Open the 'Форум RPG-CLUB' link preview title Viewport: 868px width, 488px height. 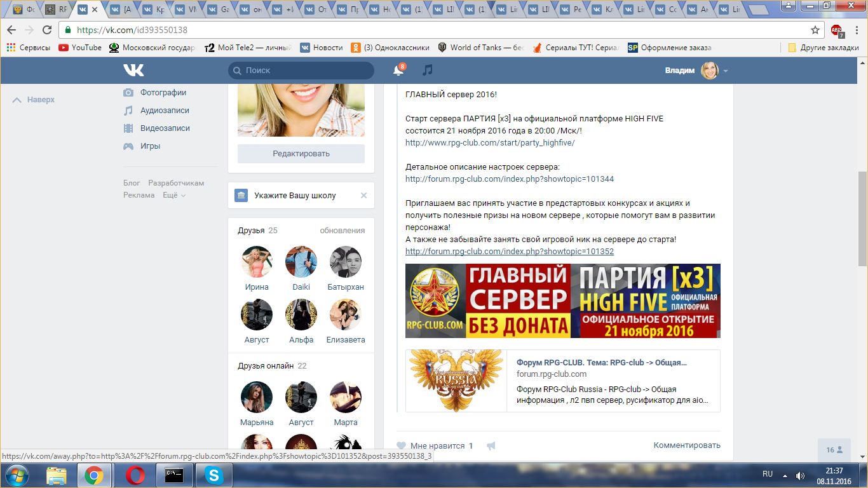tap(602, 363)
